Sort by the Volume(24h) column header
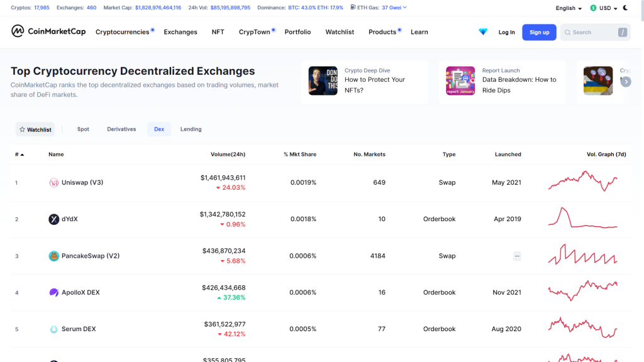Image resolution: width=644 pixels, height=362 pixels. click(x=228, y=155)
